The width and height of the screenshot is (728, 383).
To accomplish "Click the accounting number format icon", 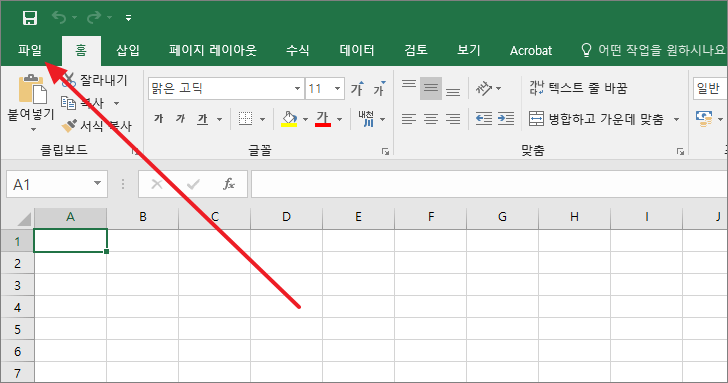I will (704, 119).
